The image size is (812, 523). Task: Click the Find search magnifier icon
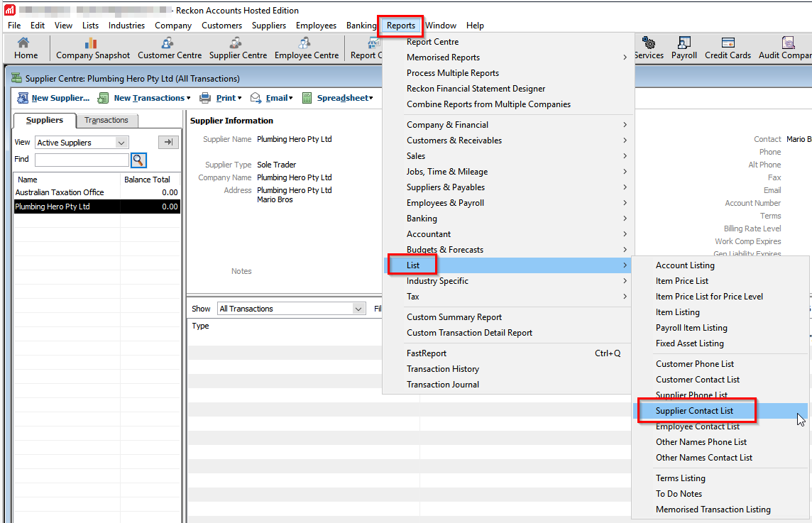pyautogui.click(x=138, y=160)
